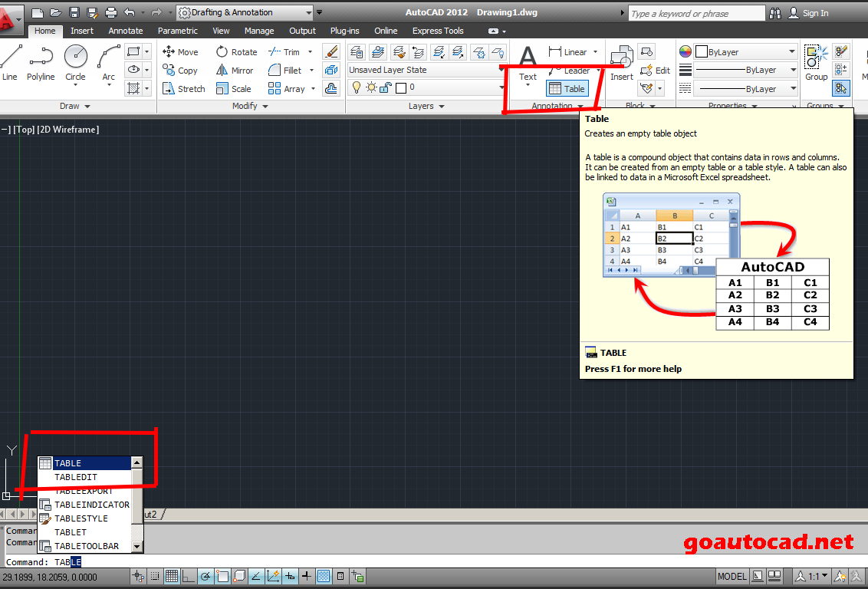Toggle Ortho mode off
This screenshot has height=589, width=868.
(x=188, y=576)
